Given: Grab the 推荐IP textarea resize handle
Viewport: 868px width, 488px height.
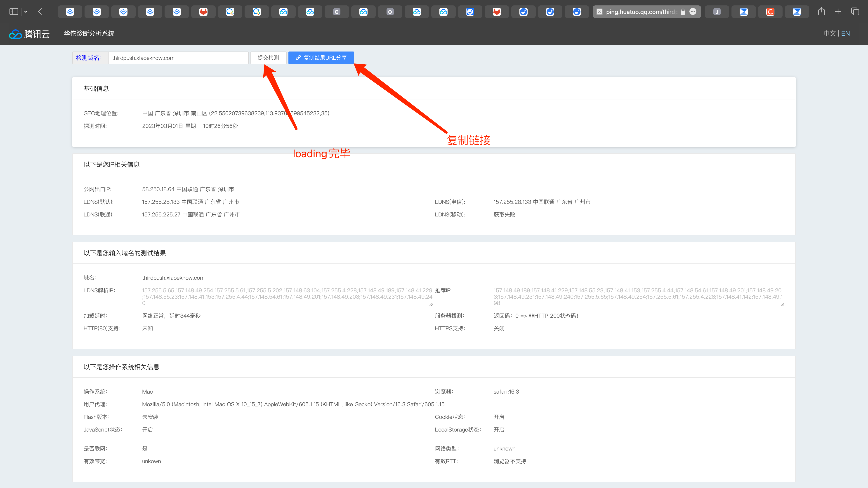Looking at the screenshot, I should pos(782,305).
